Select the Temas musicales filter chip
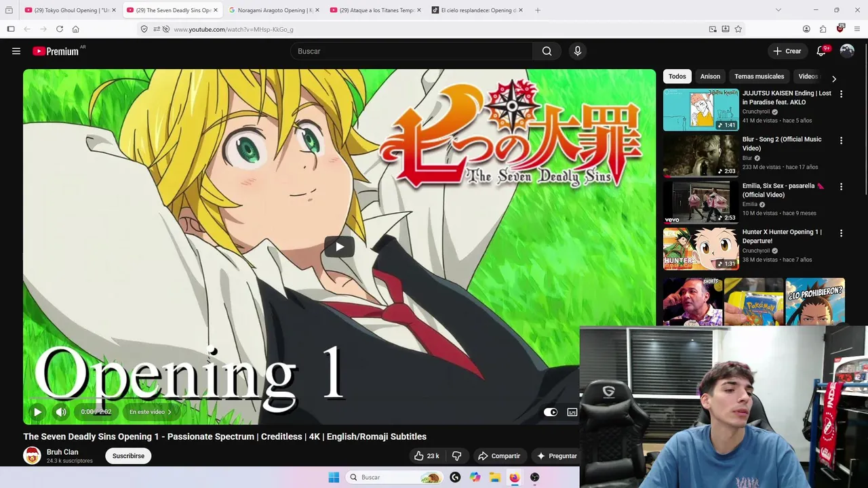 tap(759, 77)
